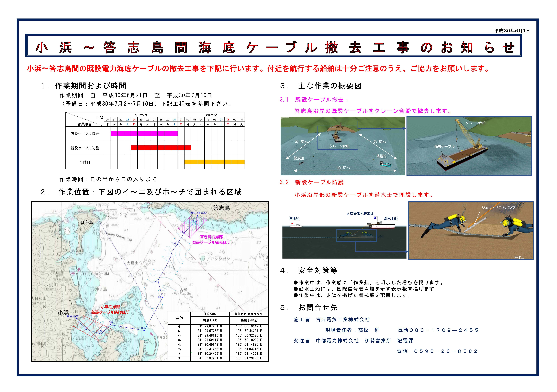Click the crane barge overview illustration with 150m arrows
This screenshot has height=392, width=557.
[343, 146]
